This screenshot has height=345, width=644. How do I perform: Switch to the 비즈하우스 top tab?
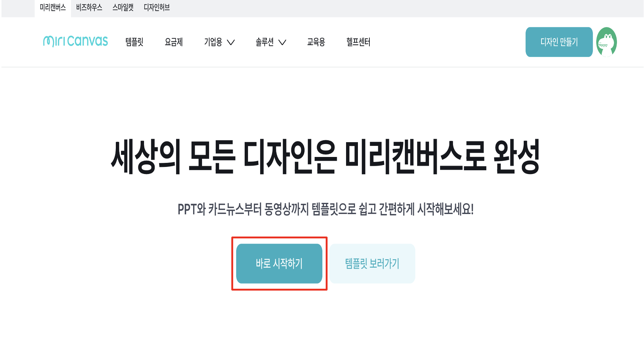[x=89, y=8]
